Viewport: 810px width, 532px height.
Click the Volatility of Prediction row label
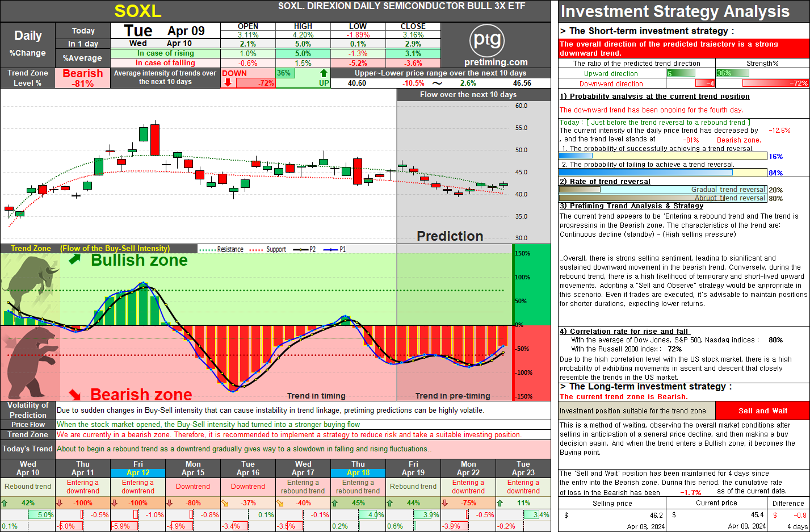pyautogui.click(x=28, y=410)
